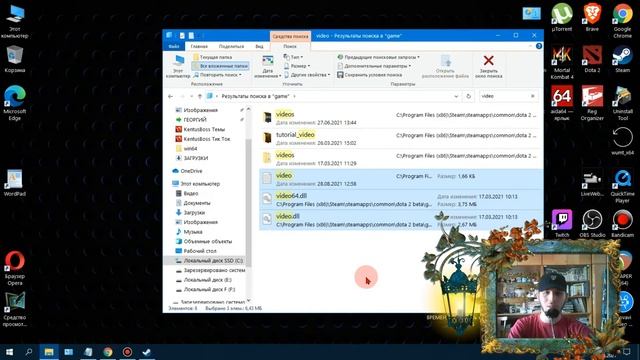Open win64 folder in navigation pane
The width and height of the screenshot is (640, 360).
click(x=190, y=149)
